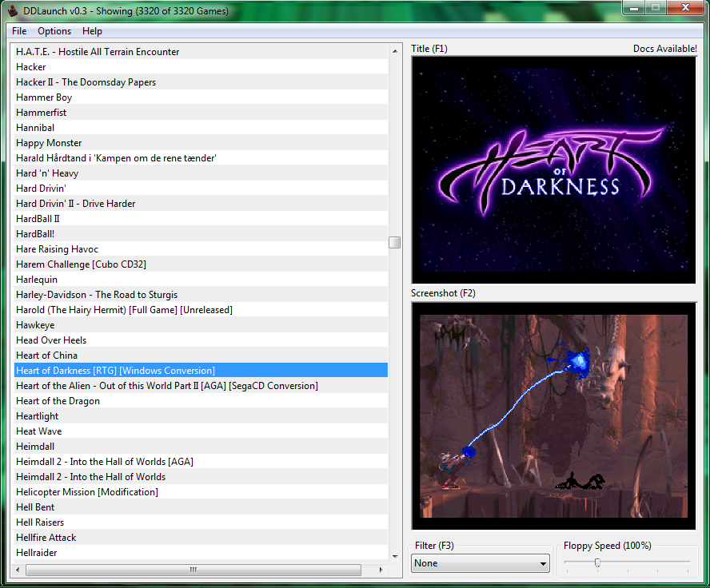
Task: Select 'Hare Raising Havoc' game
Action: (x=201, y=249)
